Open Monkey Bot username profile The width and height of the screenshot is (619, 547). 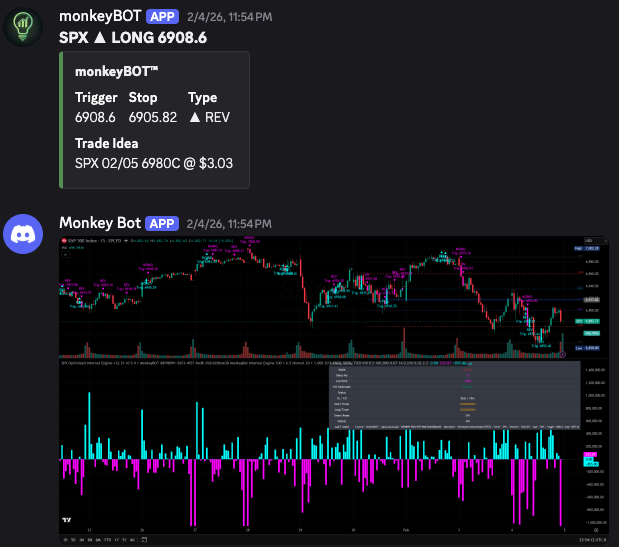(99, 223)
